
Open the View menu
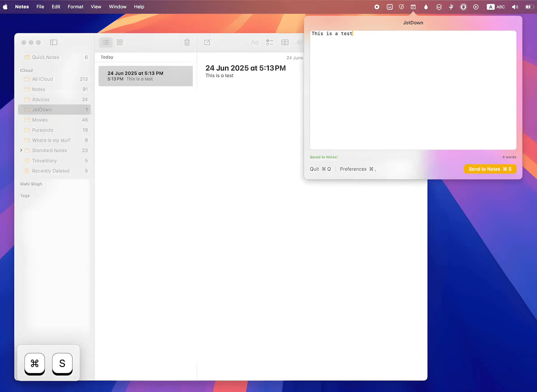tap(96, 7)
